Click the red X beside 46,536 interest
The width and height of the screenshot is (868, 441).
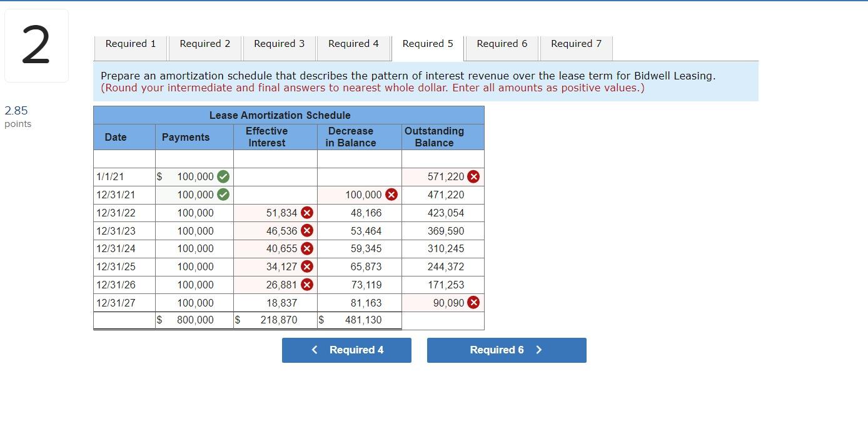coord(306,230)
